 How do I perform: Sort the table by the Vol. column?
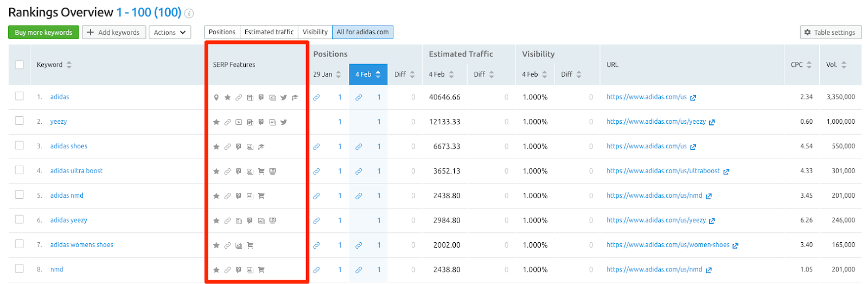[836, 65]
